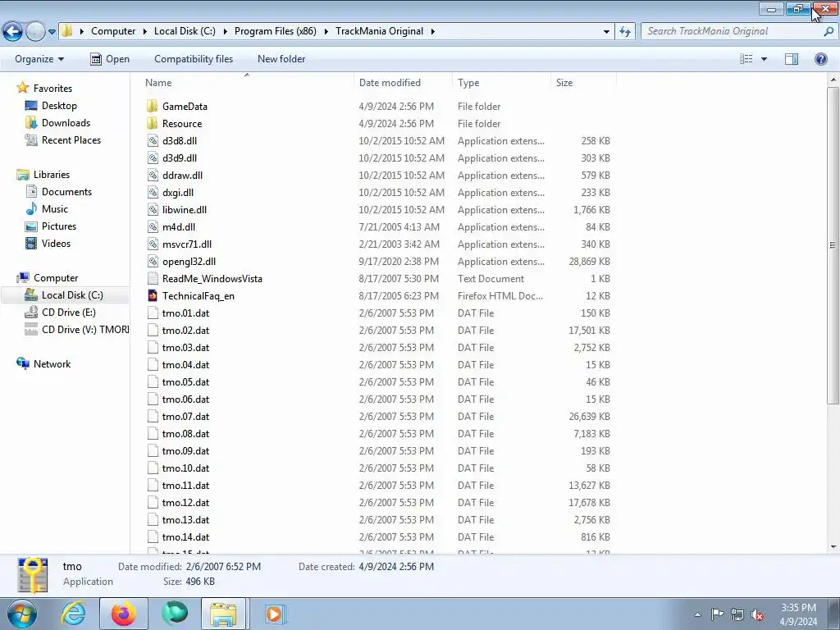Image resolution: width=840 pixels, height=630 pixels.
Task: Click the muted volume tray icon
Action: pos(757,614)
